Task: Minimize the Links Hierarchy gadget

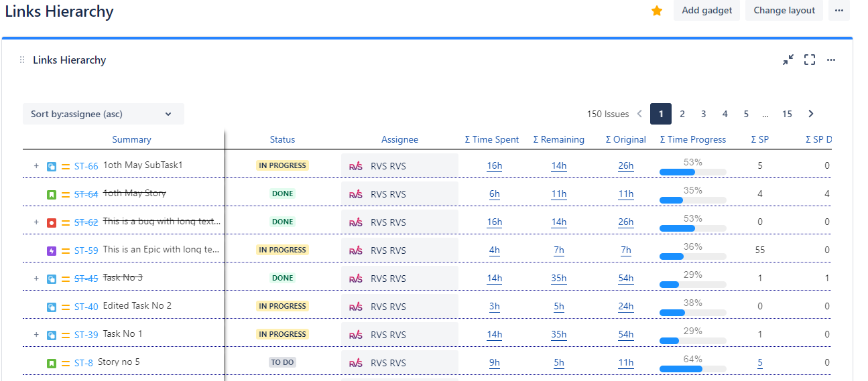Action: 788,60
